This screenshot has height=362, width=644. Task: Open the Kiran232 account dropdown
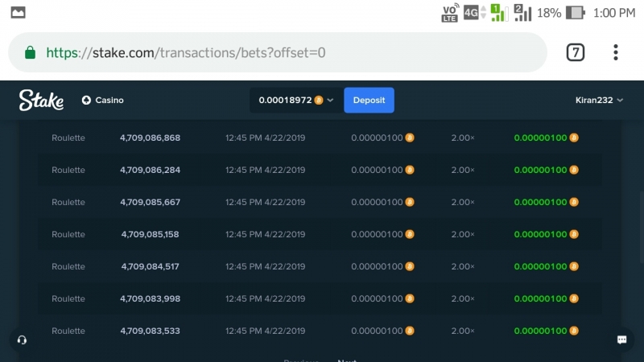(x=599, y=100)
